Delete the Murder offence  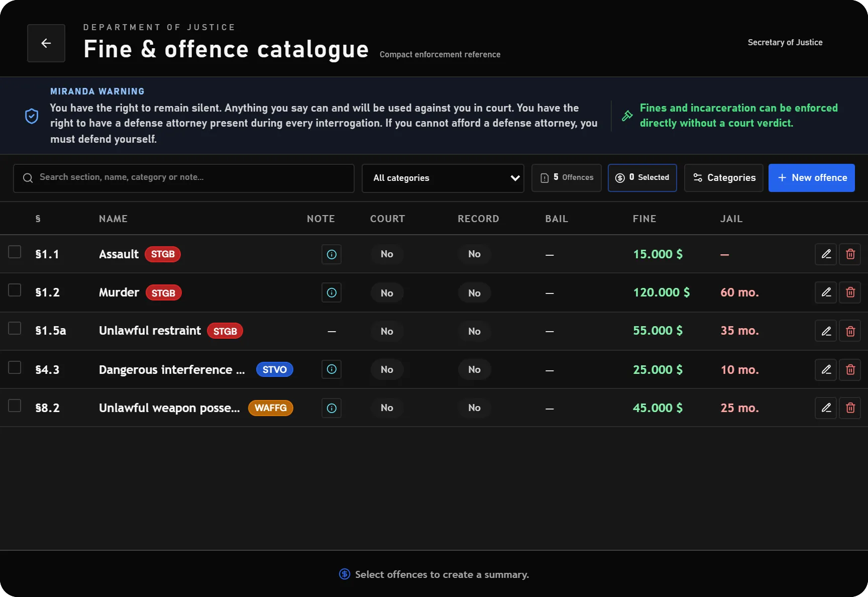tap(850, 292)
